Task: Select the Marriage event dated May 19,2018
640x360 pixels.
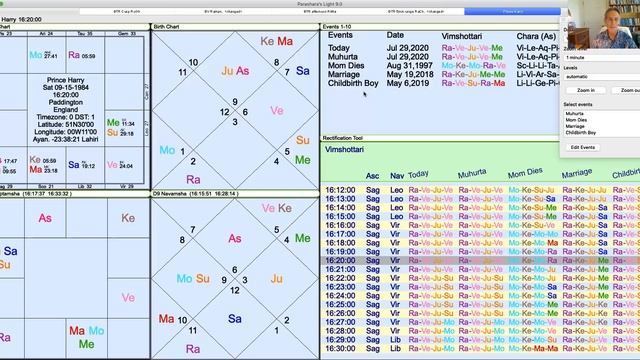Action: click(x=443, y=74)
